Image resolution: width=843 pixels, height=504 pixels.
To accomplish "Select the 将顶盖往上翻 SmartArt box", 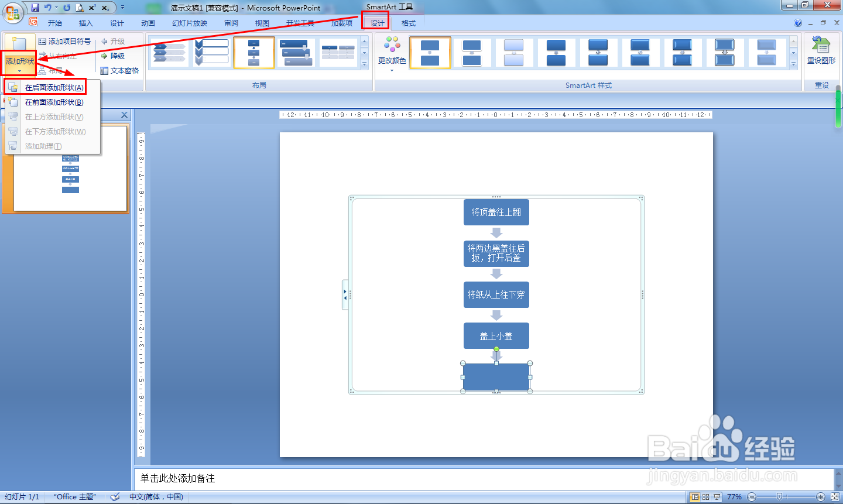I will coord(496,212).
